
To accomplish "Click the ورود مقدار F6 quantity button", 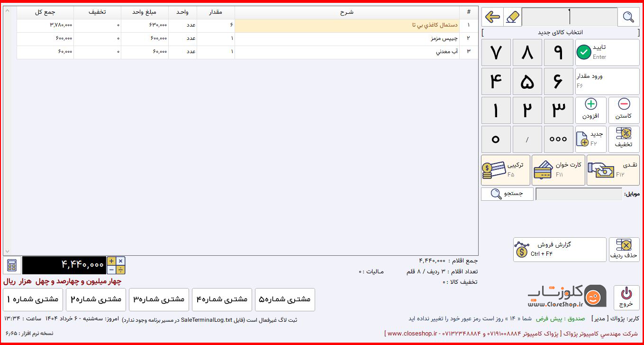I will click(x=608, y=81).
